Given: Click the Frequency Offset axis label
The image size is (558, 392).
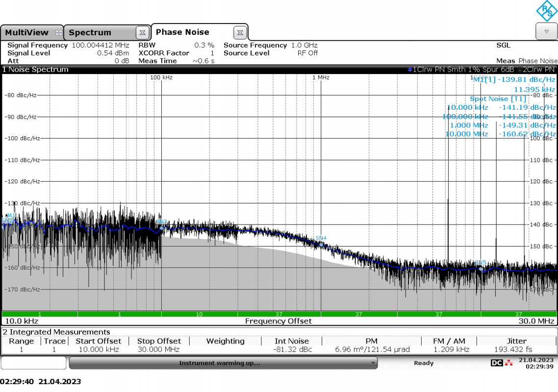Looking at the screenshot, I should click(x=279, y=321).
